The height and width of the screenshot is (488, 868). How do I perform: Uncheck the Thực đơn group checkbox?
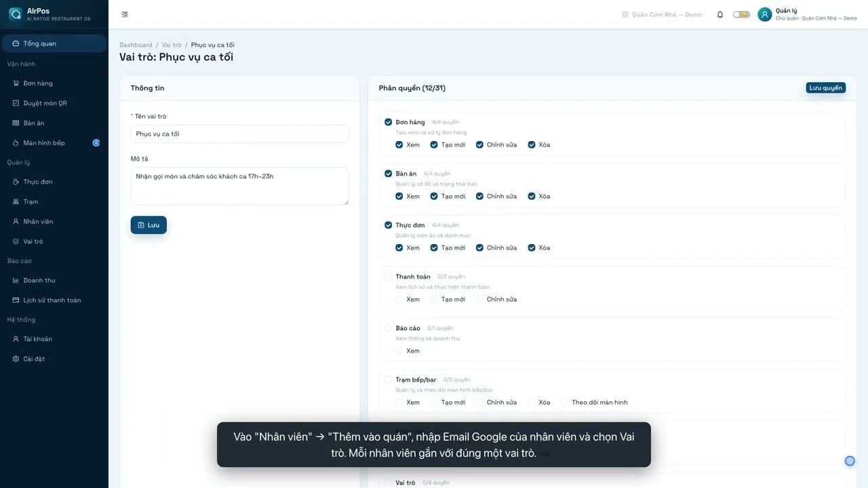(389, 225)
